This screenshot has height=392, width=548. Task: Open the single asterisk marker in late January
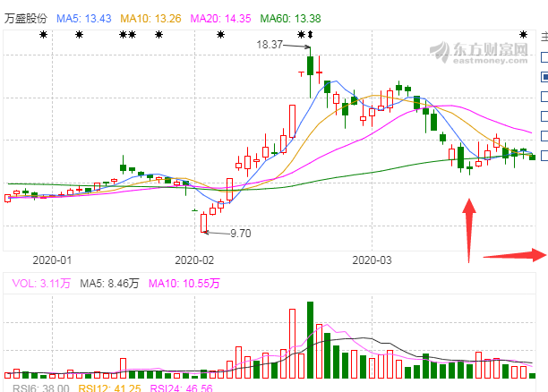[159, 35]
